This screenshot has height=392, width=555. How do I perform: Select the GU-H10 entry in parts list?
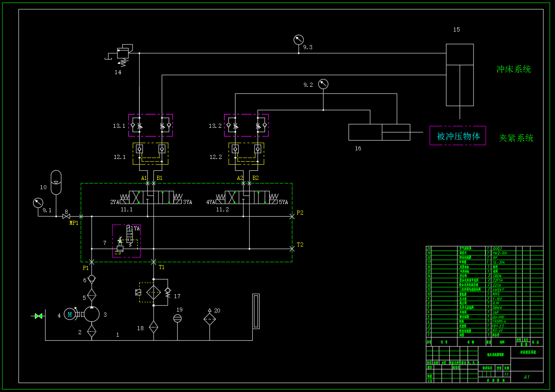pos(498,317)
